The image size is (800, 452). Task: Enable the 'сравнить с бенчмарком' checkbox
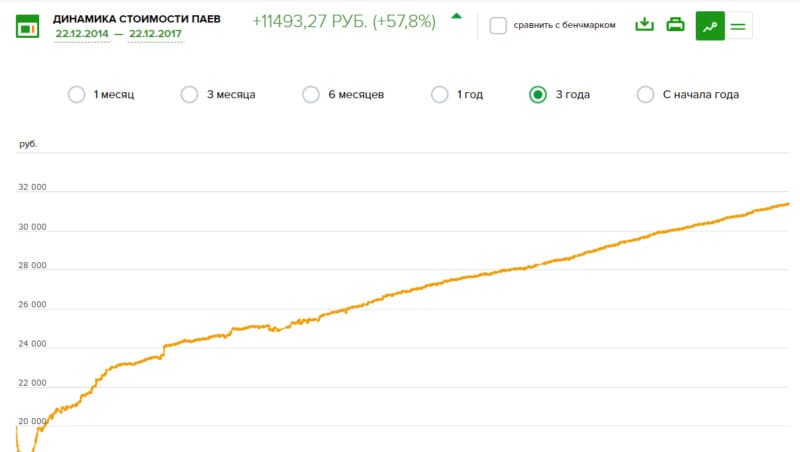click(498, 25)
